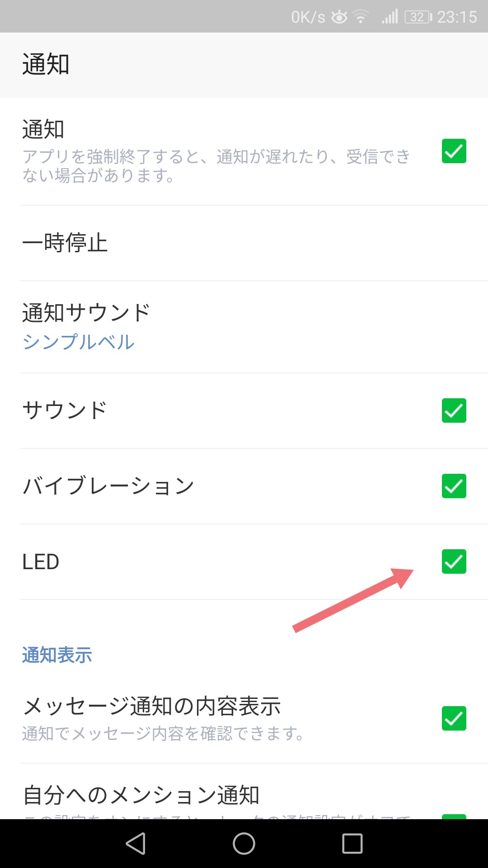Turn off バイブレーション checkbox

454,486
